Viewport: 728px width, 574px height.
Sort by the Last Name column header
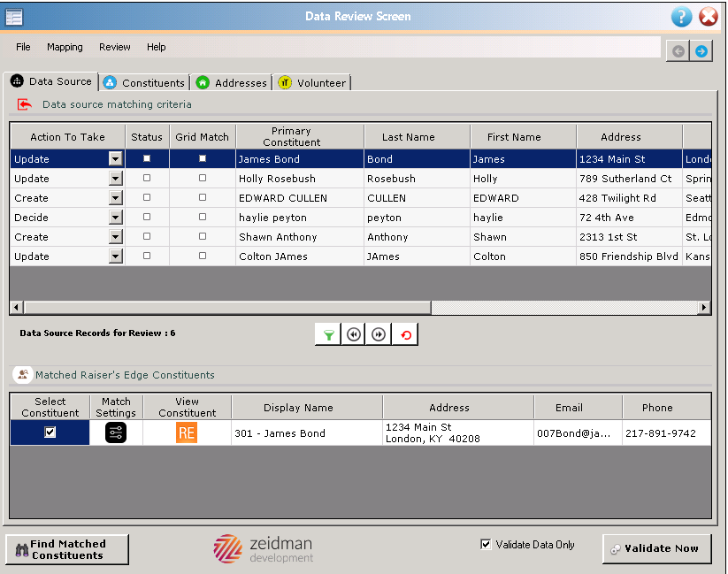click(x=418, y=136)
